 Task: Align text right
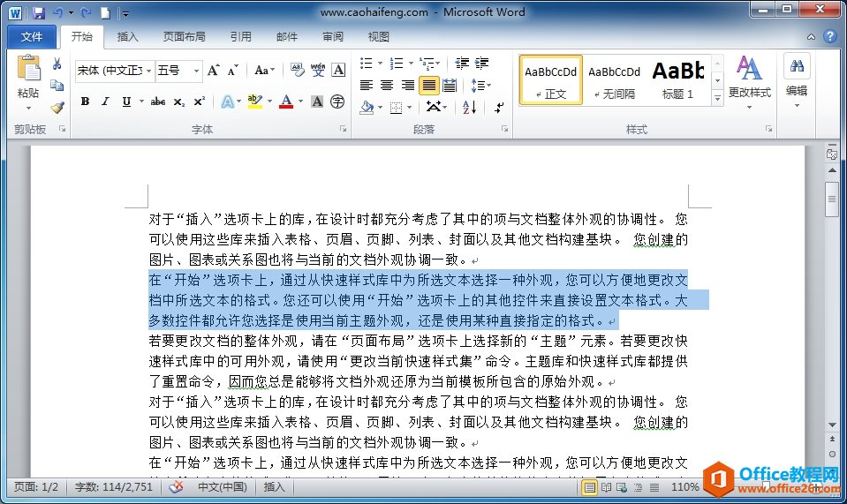pos(408,86)
